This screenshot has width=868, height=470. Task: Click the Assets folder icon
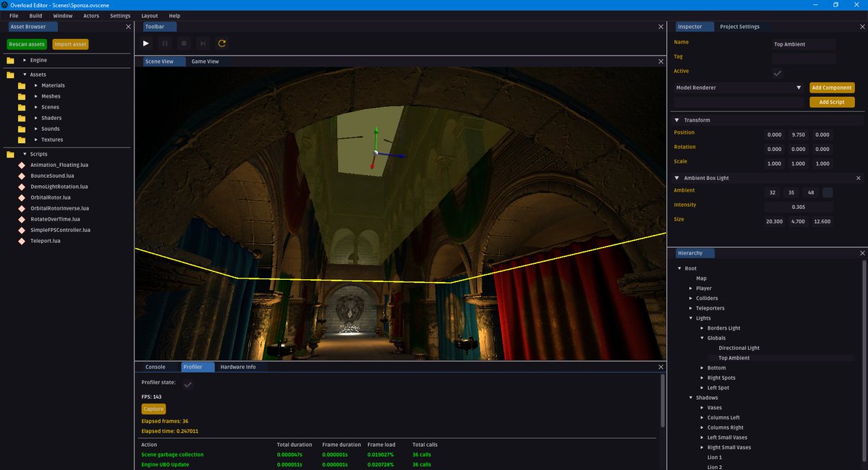tap(10, 74)
